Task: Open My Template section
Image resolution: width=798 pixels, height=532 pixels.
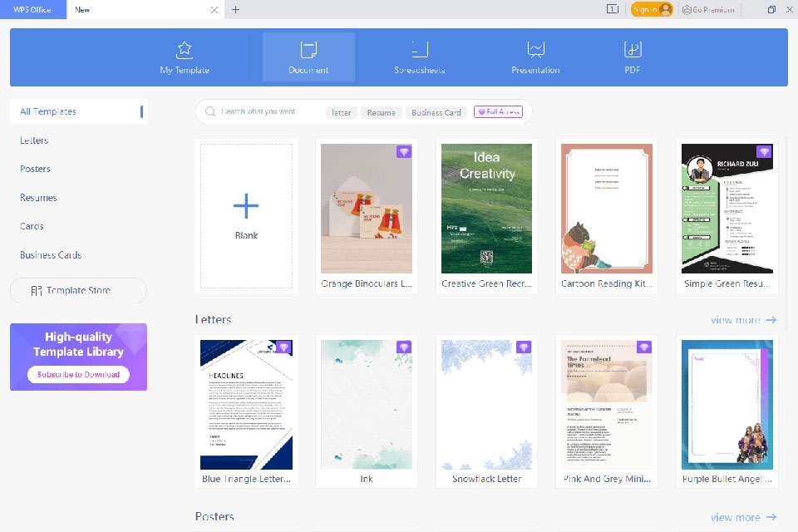Action: [185, 57]
